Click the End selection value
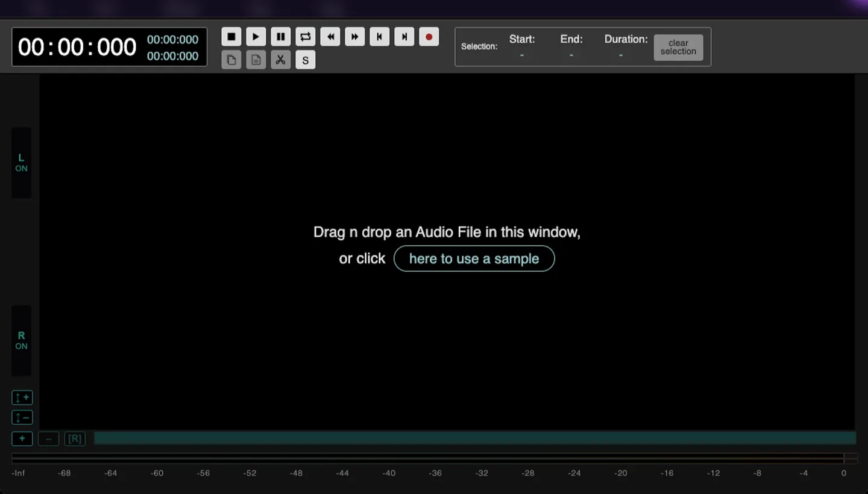This screenshot has height=494, width=868. 571,55
